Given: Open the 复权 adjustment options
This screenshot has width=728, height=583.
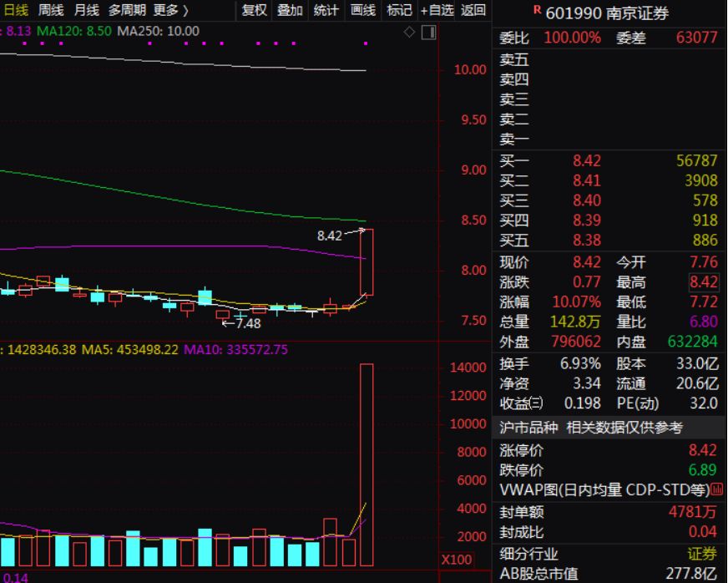Looking at the screenshot, I should click(x=254, y=10).
